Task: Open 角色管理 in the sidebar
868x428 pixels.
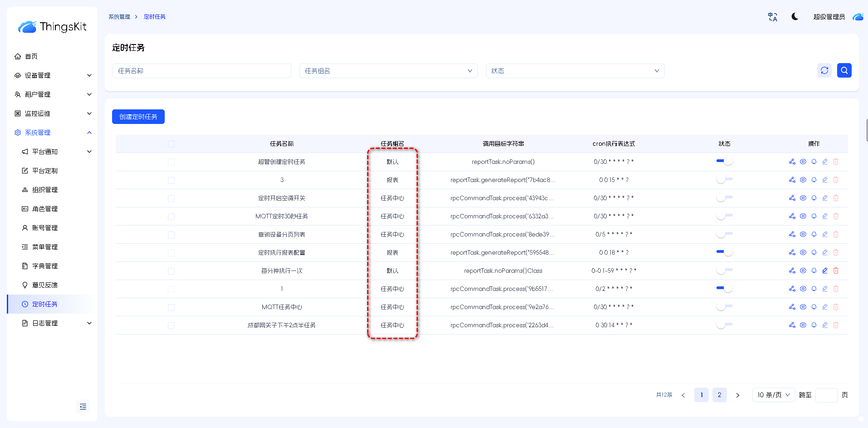Action: tap(45, 209)
